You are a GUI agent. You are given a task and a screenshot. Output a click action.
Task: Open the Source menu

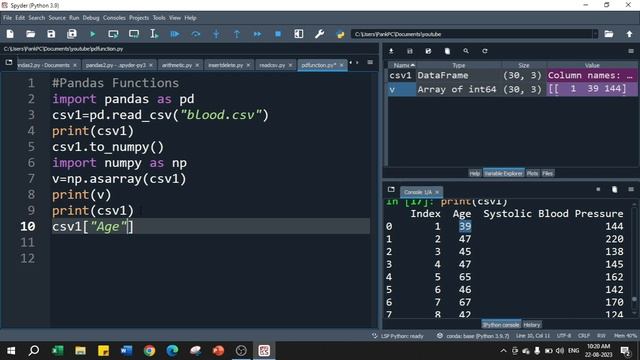[57, 18]
